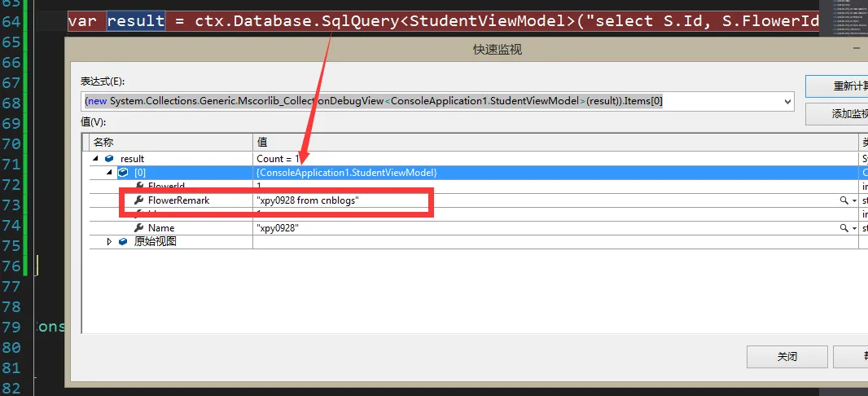Open text visualizer magnifier for Name row
The image size is (868, 396).
[x=844, y=228]
